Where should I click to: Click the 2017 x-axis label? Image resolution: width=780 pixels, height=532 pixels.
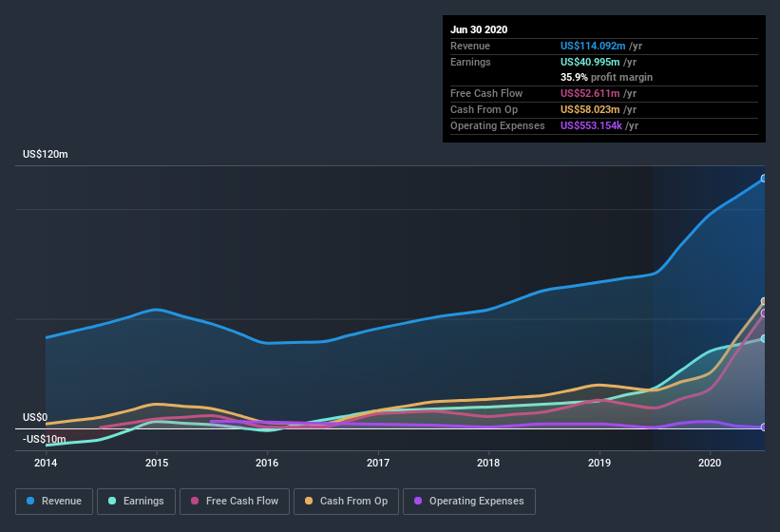378,463
